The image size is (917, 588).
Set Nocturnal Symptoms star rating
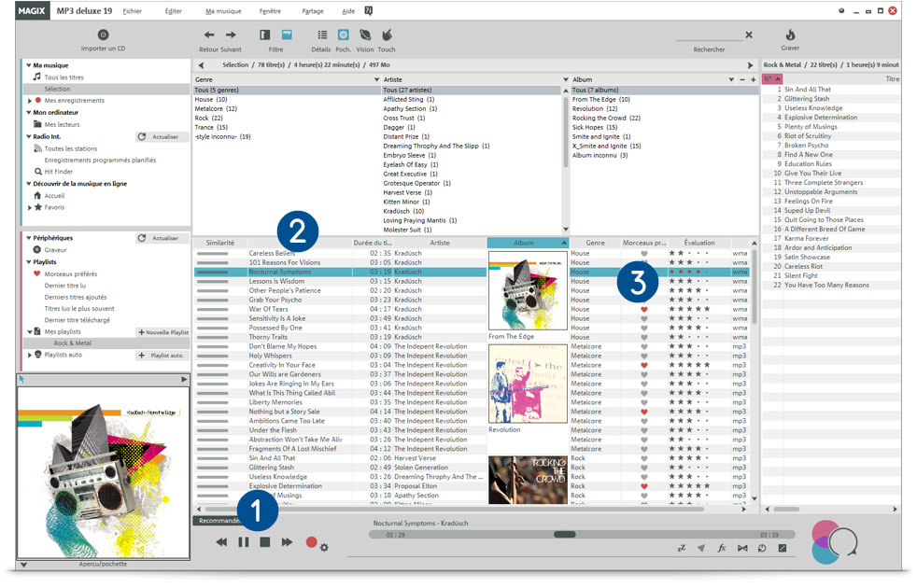coord(688,272)
